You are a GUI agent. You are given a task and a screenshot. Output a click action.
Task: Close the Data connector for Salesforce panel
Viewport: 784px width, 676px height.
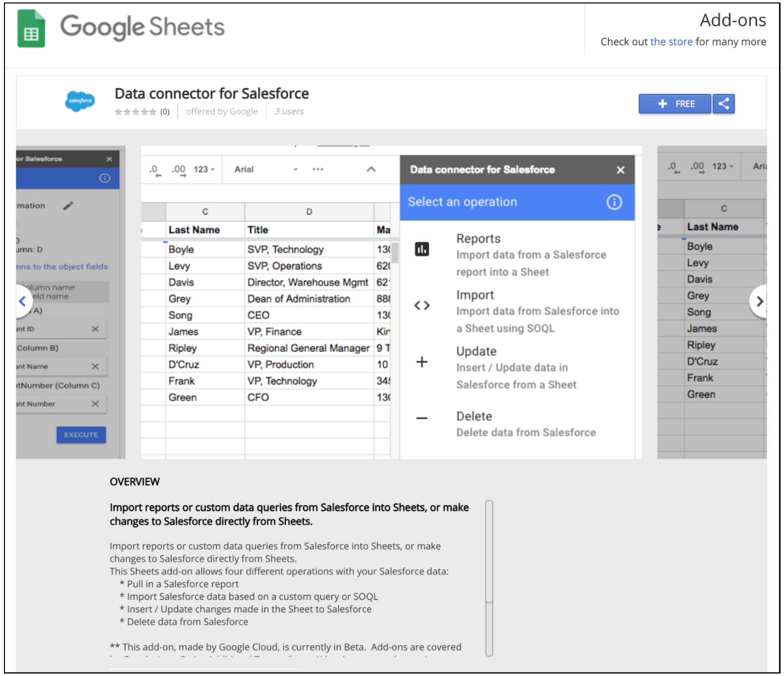tap(620, 170)
